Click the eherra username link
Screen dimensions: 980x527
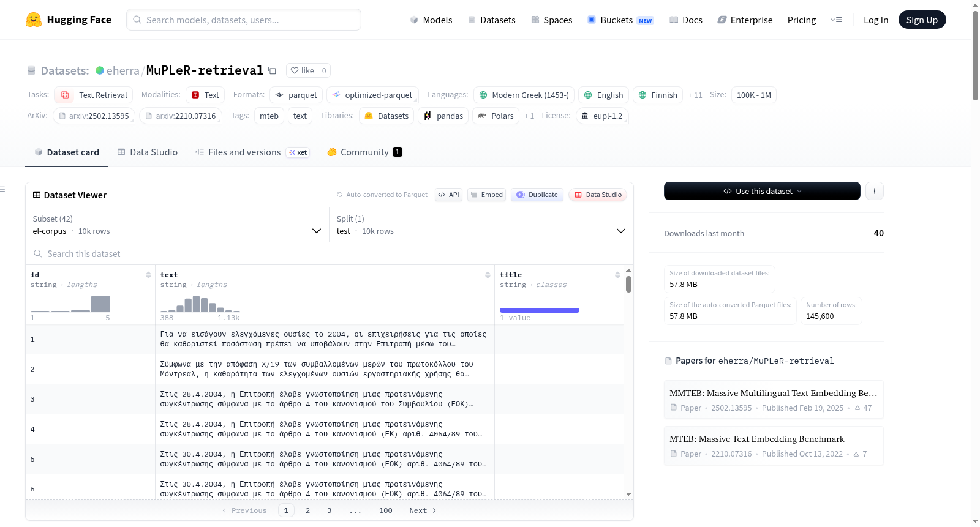[x=123, y=70]
